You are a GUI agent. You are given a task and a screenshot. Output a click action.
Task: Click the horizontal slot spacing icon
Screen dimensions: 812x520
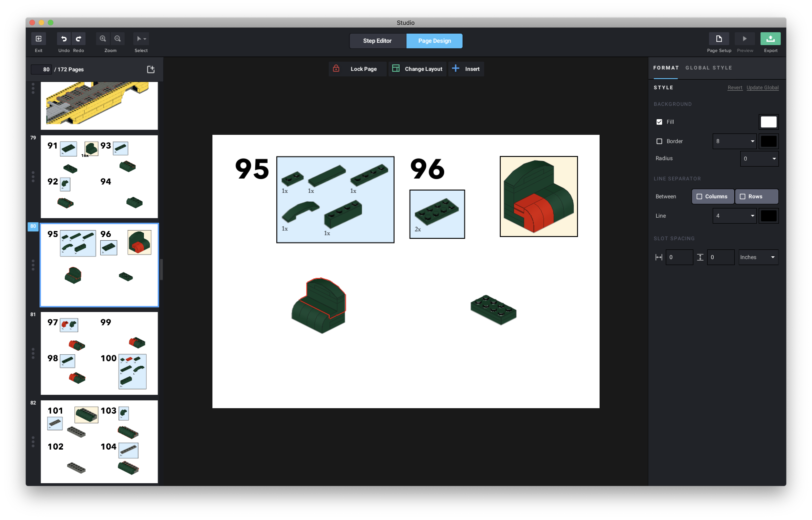pyautogui.click(x=658, y=257)
